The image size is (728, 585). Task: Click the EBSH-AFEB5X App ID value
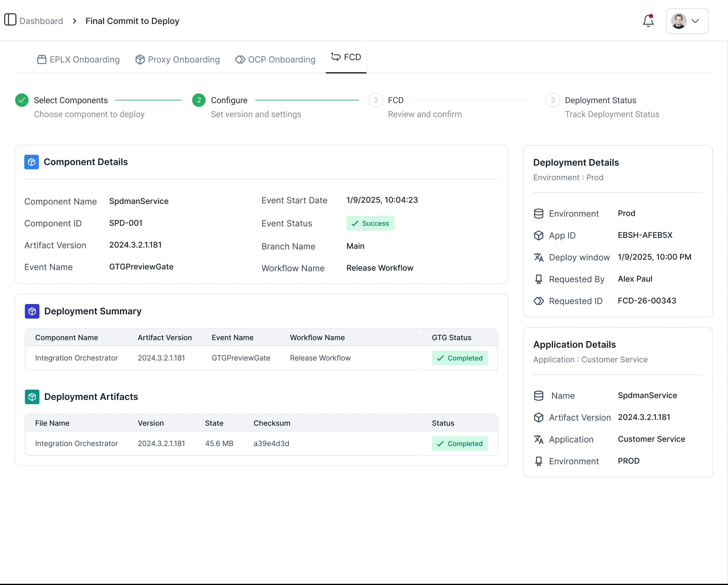(645, 235)
